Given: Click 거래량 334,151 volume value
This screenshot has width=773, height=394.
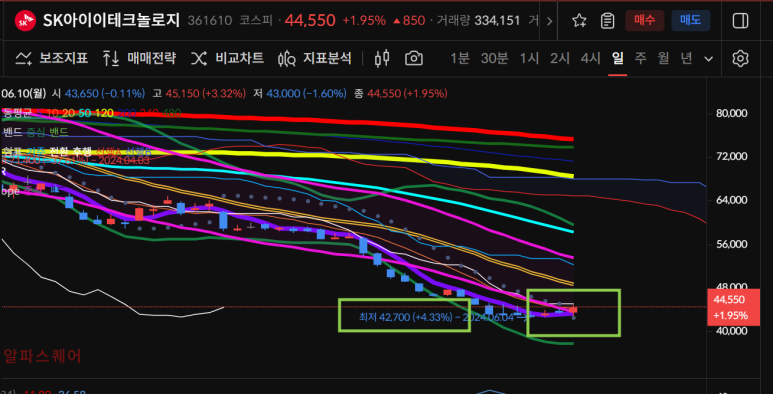Looking at the screenshot, I should [x=497, y=21].
